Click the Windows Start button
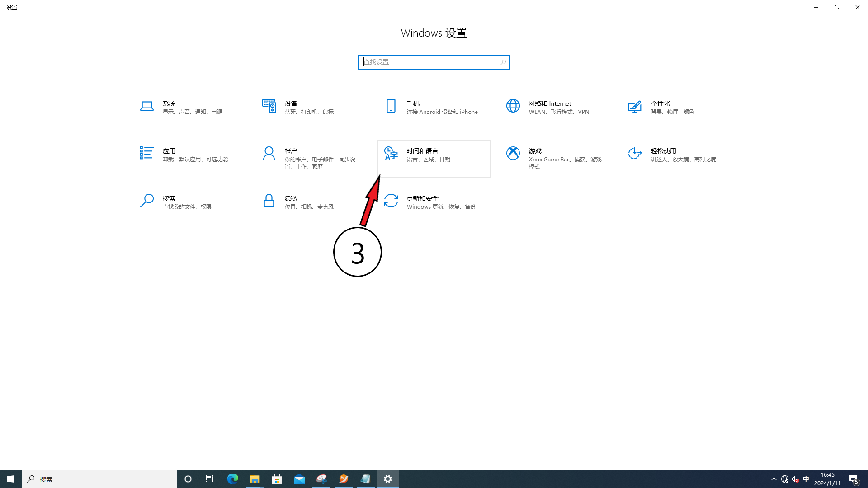The image size is (868, 488). [x=11, y=479]
